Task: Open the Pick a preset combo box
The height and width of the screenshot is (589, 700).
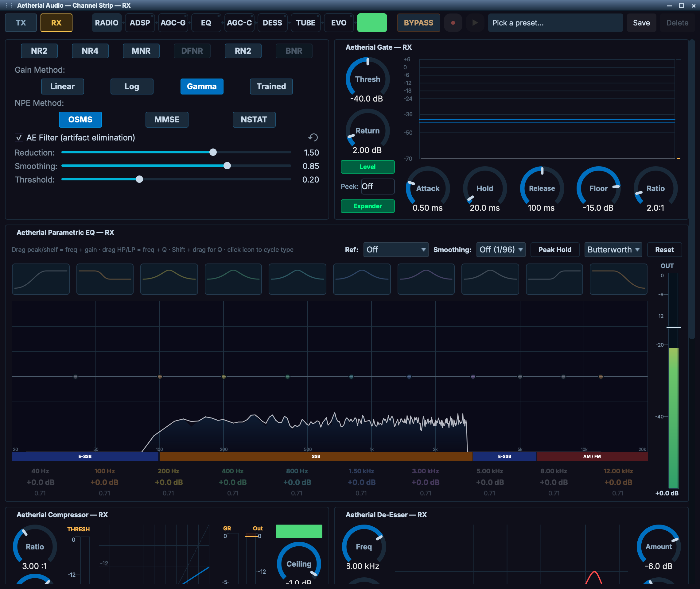Action: pyautogui.click(x=555, y=23)
